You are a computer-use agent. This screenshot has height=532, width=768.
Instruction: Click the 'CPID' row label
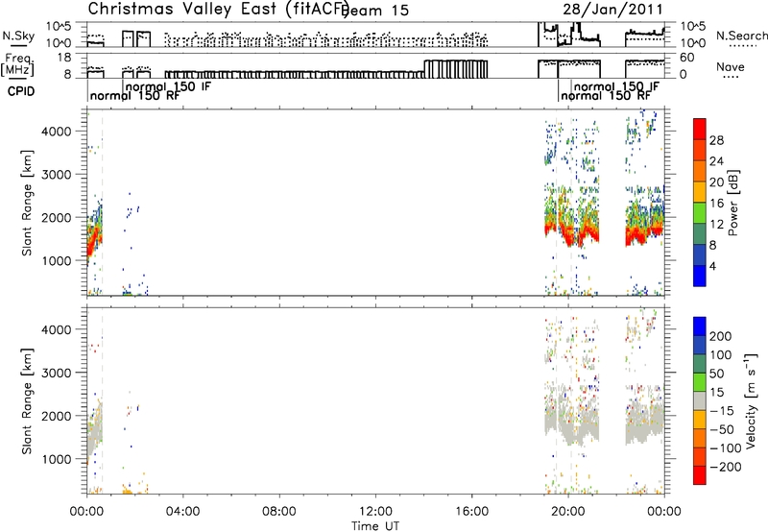[21, 91]
